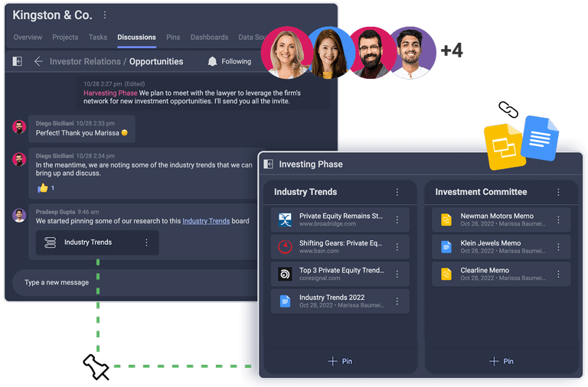
Task: Select Klein Jewels Memo title text
Action: [x=491, y=243]
